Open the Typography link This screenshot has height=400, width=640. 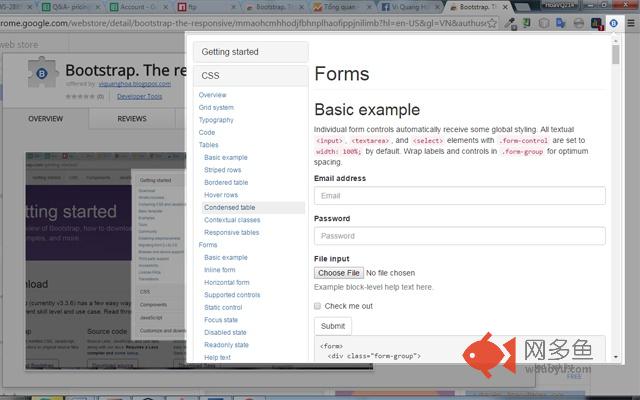pyautogui.click(x=216, y=120)
